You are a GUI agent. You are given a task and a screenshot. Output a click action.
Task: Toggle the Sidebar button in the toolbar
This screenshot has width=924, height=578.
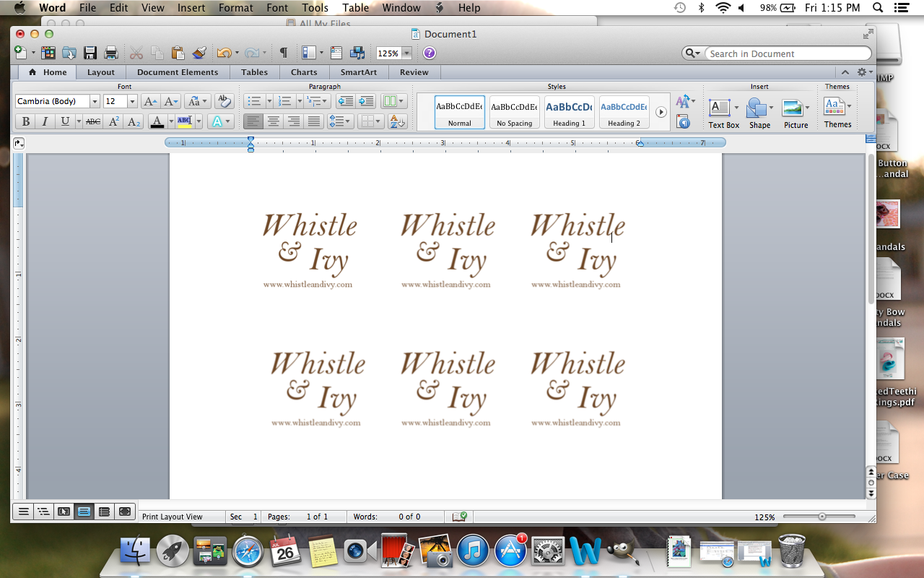click(308, 53)
